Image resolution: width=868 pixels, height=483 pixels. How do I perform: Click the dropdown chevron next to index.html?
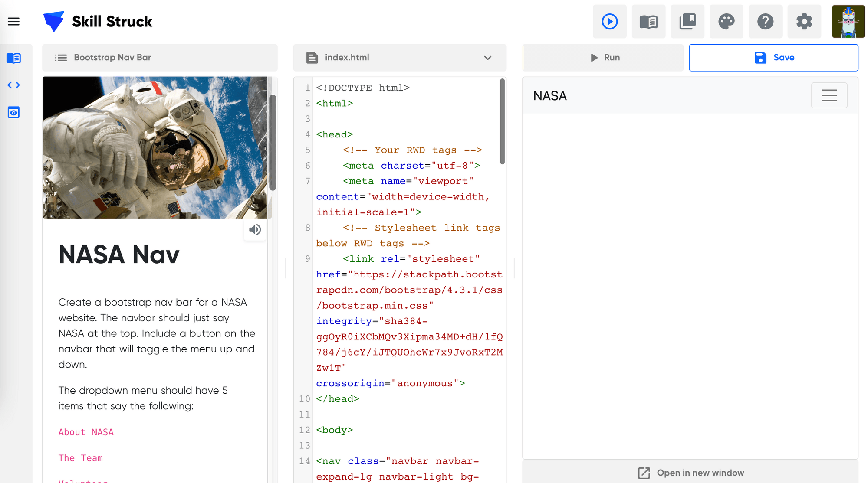click(488, 58)
